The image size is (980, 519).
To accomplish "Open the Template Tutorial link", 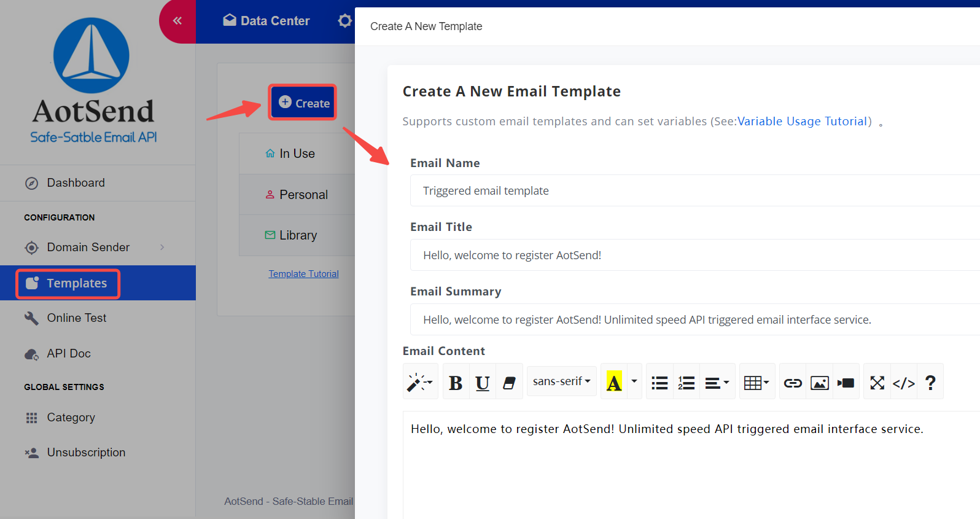I will [303, 274].
